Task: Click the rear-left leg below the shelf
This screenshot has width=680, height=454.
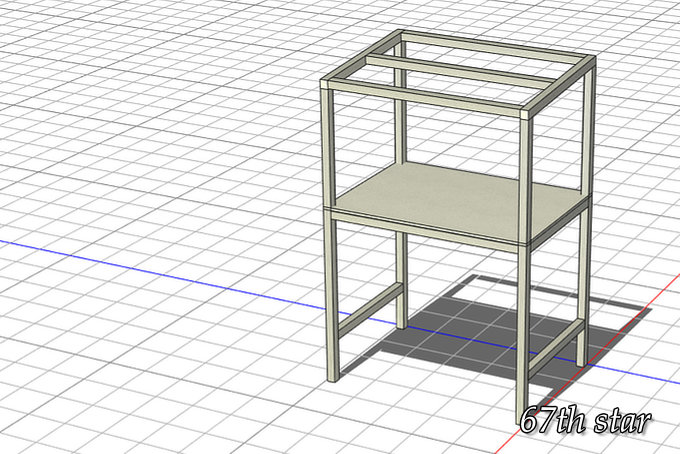Action: [401, 280]
